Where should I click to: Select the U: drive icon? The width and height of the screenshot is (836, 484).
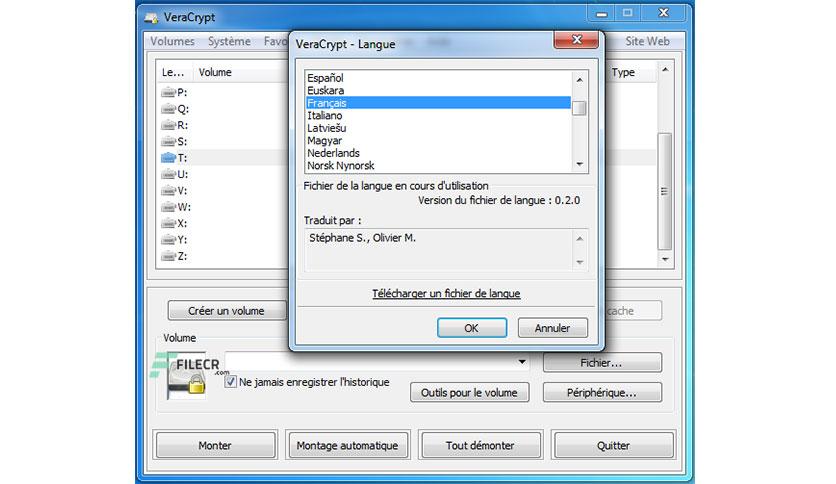pyautogui.click(x=168, y=174)
